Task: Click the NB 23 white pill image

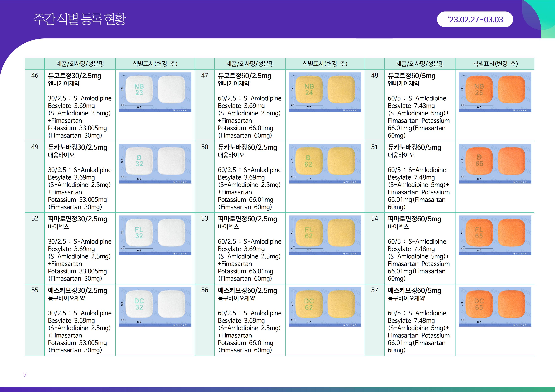Action: click(155, 92)
